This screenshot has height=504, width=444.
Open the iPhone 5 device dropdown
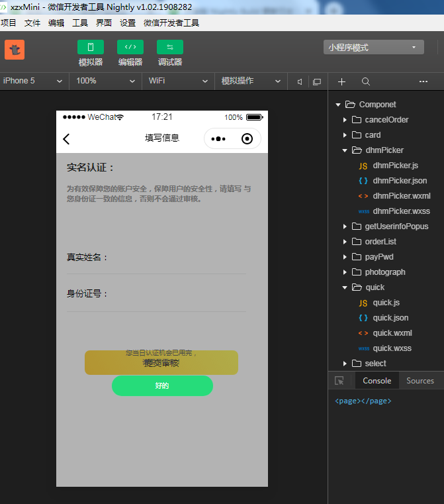point(32,81)
